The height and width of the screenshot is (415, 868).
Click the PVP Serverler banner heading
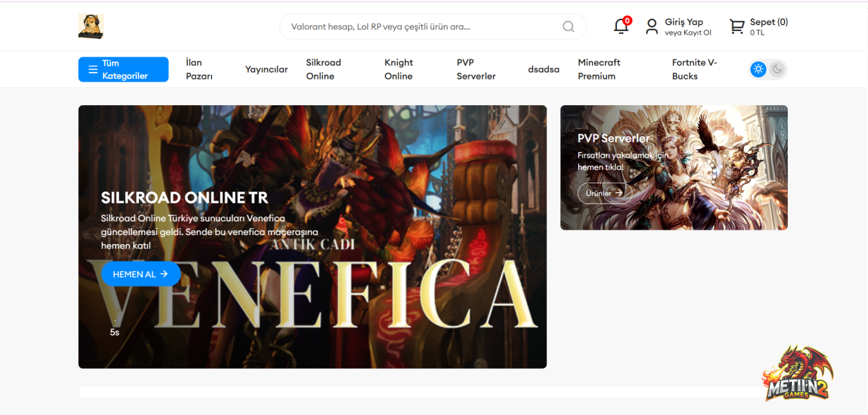[x=613, y=138]
